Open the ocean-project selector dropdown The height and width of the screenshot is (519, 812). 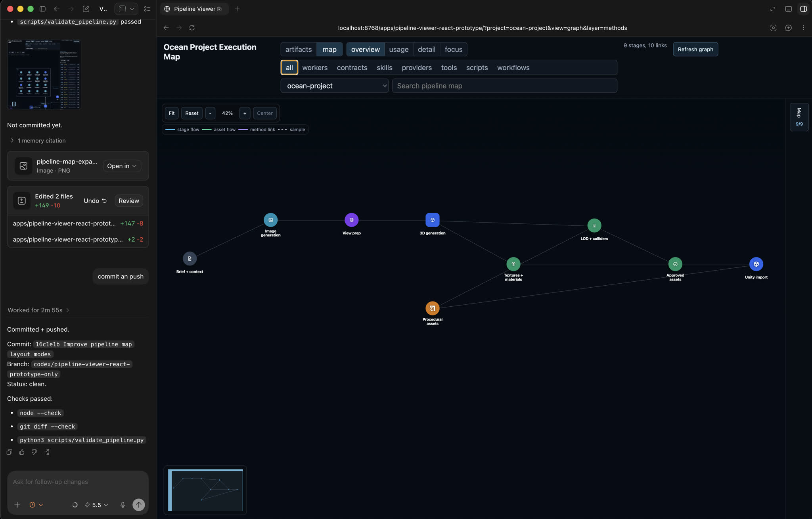click(334, 86)
